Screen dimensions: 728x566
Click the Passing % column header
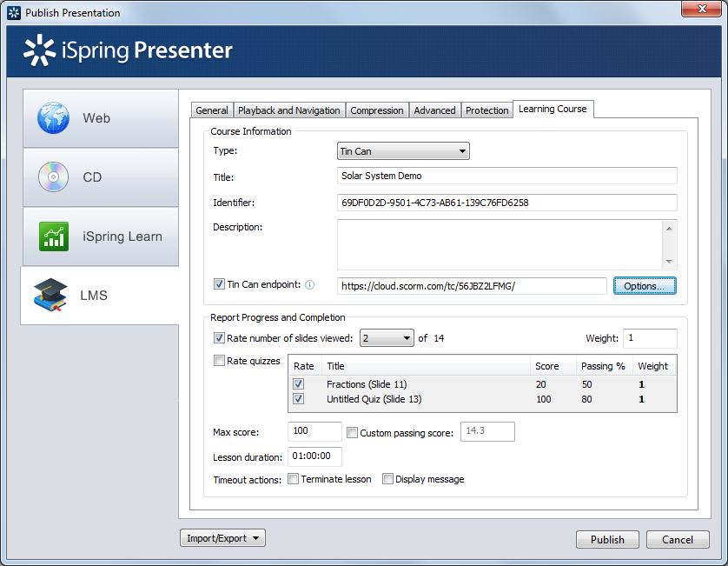click(x=604, y=366)
